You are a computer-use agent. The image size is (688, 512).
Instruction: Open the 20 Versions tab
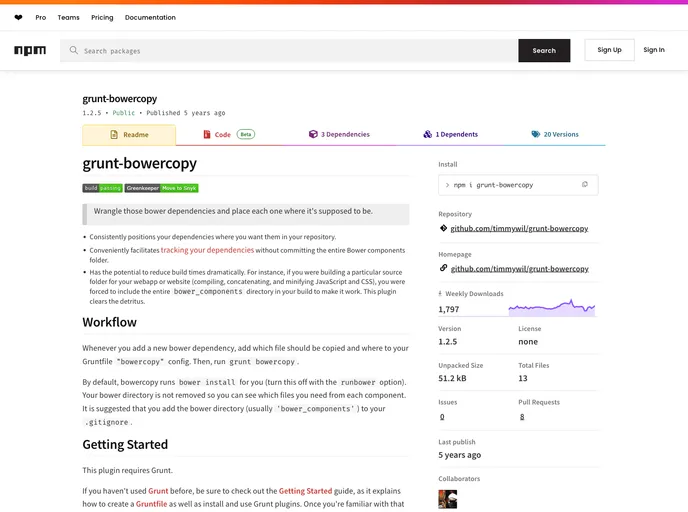pyautogui.click(x=555, y=134)
